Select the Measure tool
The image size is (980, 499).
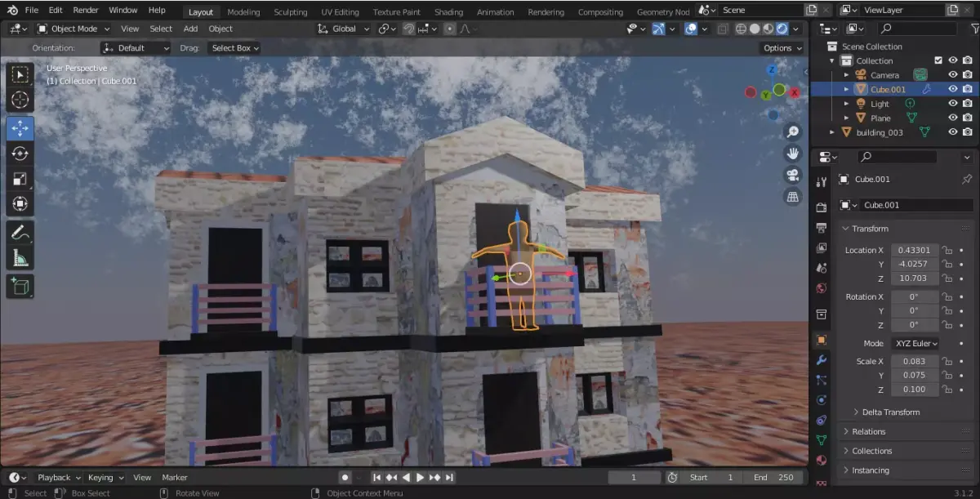(20, 258)
